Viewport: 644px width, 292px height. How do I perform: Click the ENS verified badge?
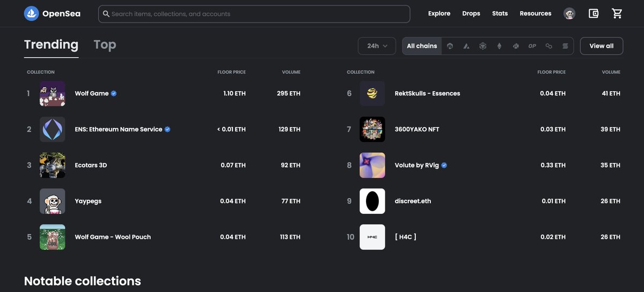pos(167,129)
